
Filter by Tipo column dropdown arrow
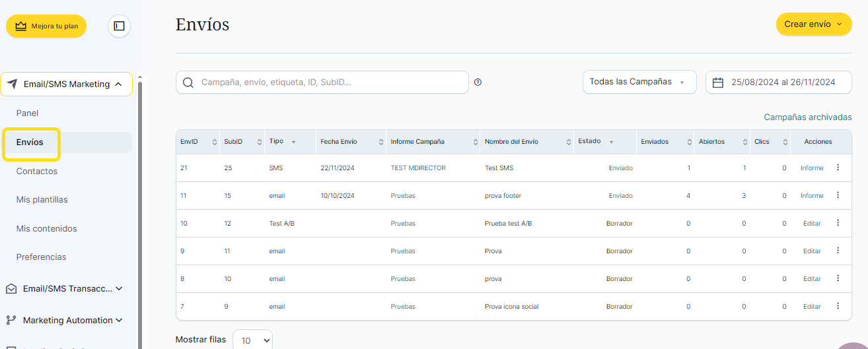[293, 142]
